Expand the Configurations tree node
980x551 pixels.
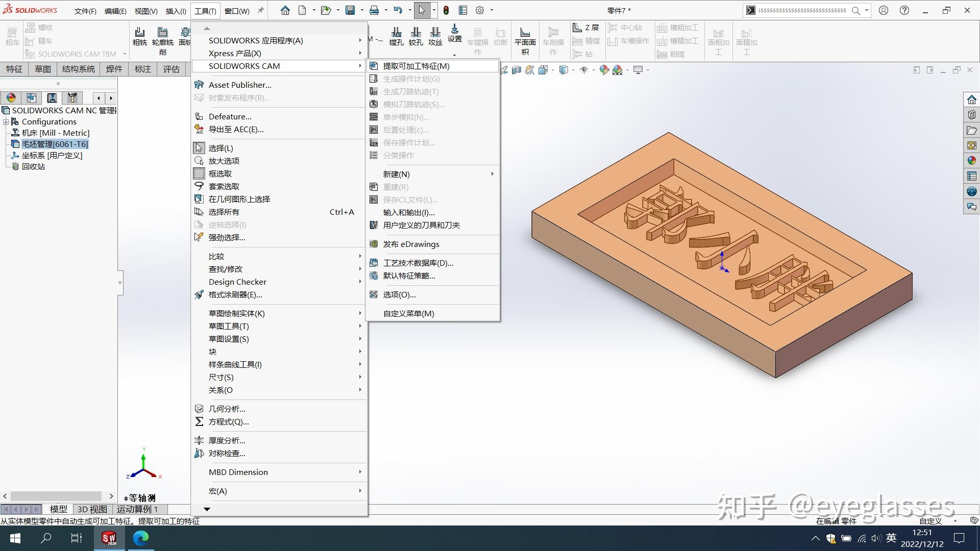point(6,121)
